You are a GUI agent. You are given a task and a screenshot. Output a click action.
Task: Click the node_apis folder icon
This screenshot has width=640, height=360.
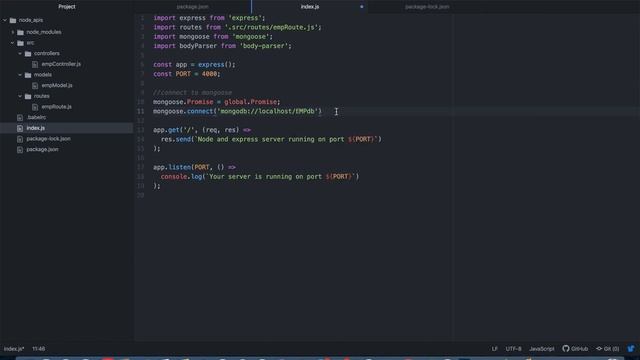[13, 20]
